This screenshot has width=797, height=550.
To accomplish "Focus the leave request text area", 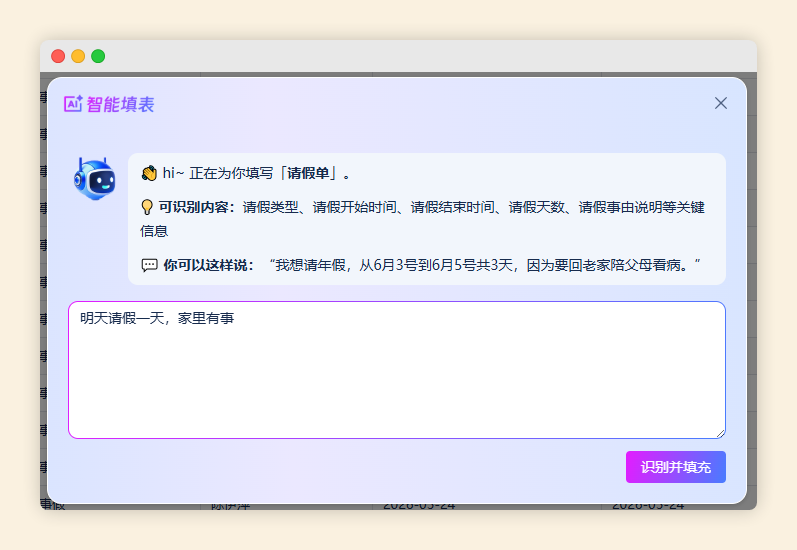I will [397, 370].
